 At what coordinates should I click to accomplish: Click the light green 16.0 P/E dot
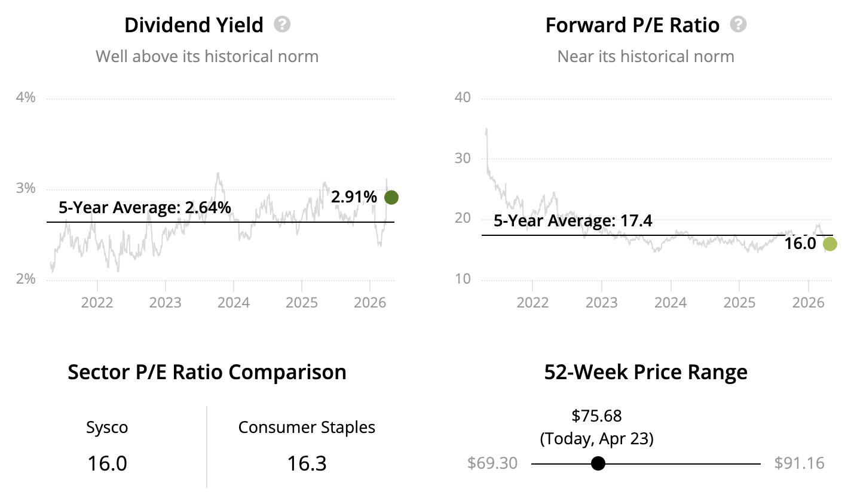(x=829, y=244)
